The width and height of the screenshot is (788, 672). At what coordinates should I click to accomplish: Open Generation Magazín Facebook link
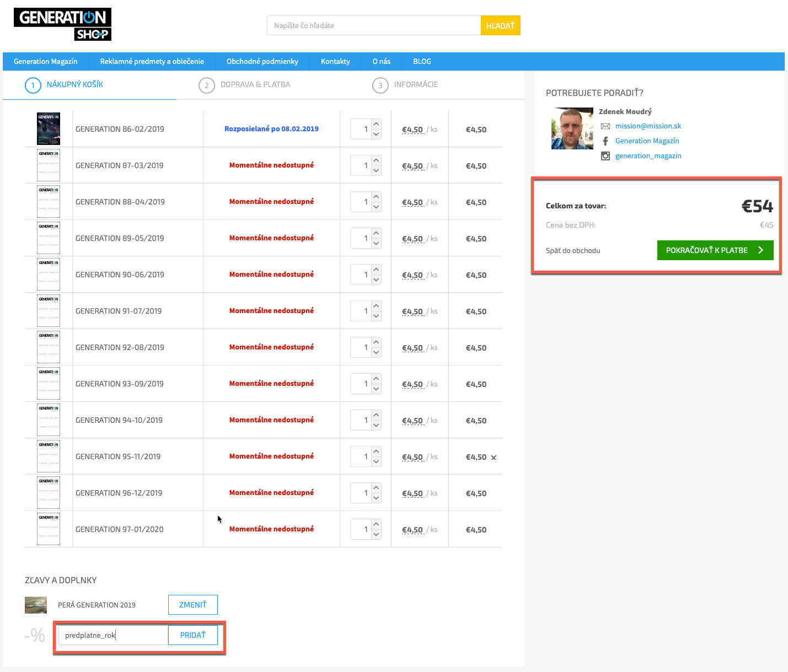647,141
